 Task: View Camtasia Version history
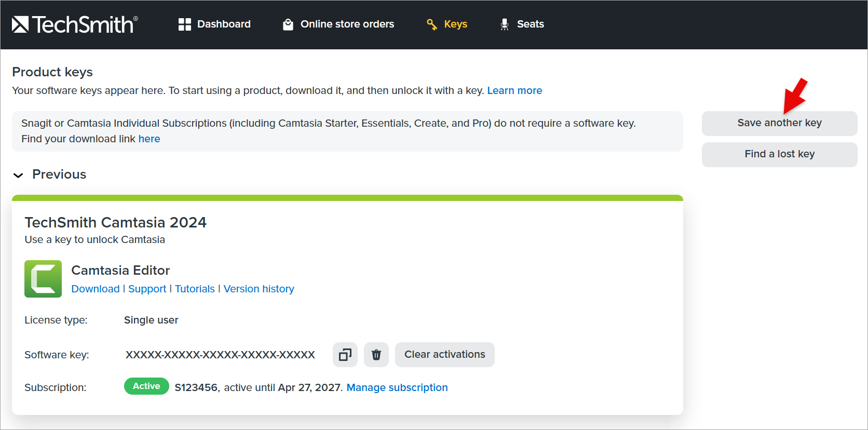[x=259, y=289]
